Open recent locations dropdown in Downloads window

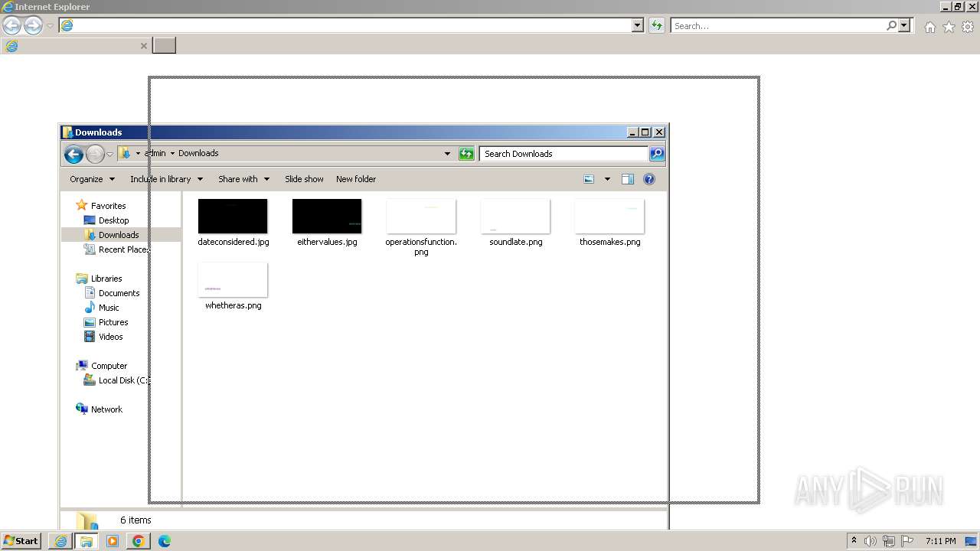click(x=109, y=154)
